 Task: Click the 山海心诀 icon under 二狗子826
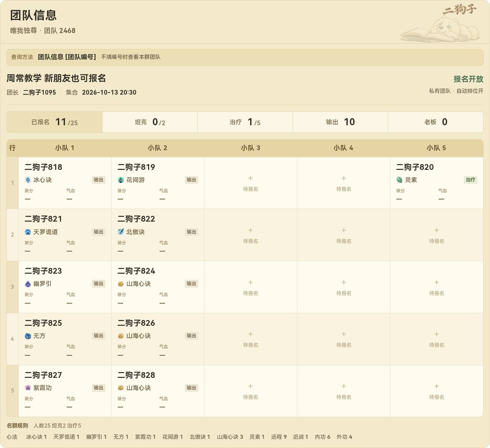pos(121,336)
